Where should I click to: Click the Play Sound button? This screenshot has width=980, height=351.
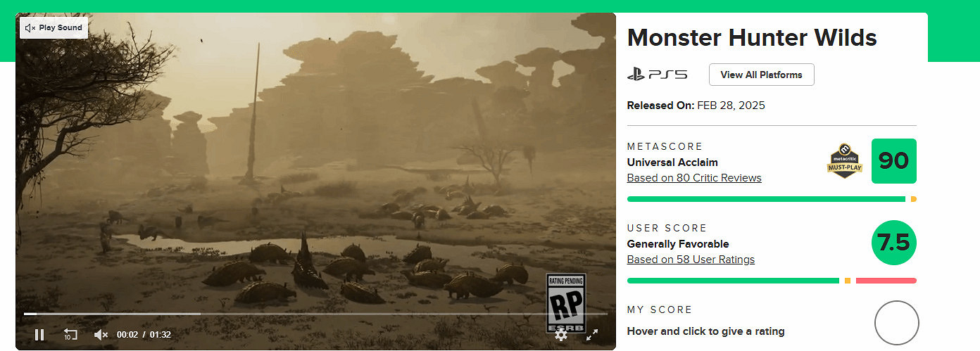click(x=54, y=28)
